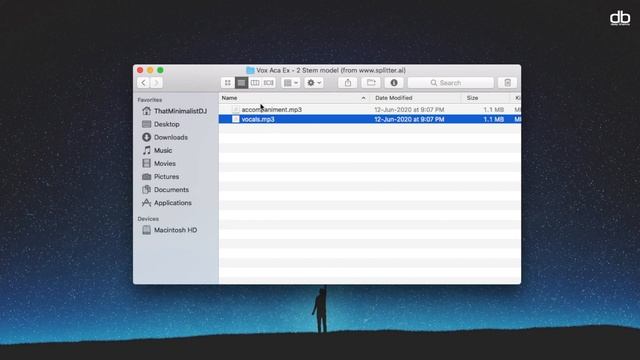This screenshot has width=640, height=360.
Task: Select Macintosh HD under Devices
Action: click(x=169, y=230)
